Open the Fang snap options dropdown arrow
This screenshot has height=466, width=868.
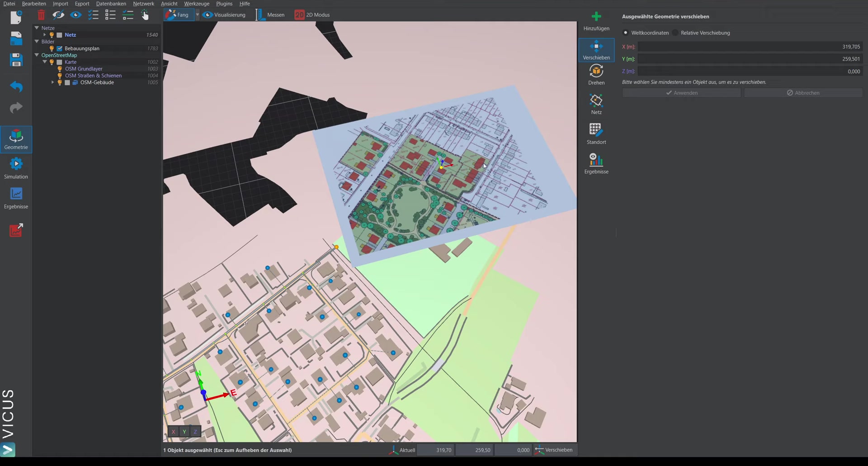(197, 15)
